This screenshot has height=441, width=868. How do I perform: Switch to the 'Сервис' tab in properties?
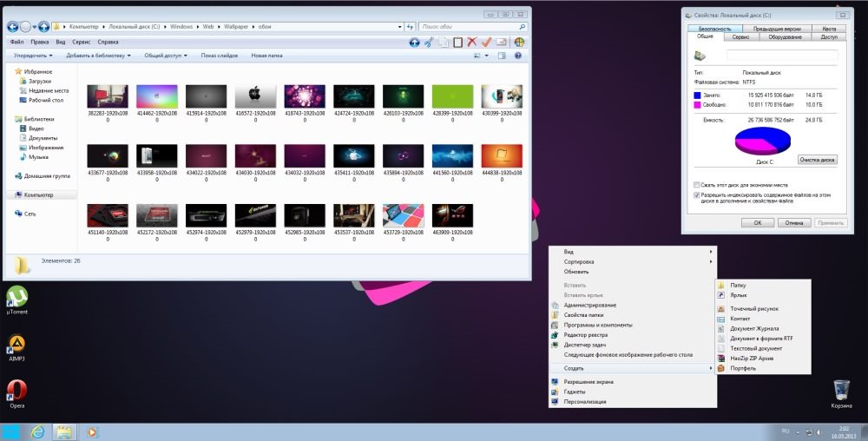tap(740, 37)
